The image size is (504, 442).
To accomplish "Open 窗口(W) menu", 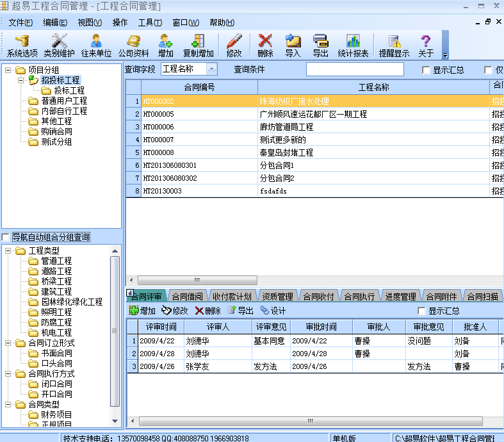I will pos(186,22).
